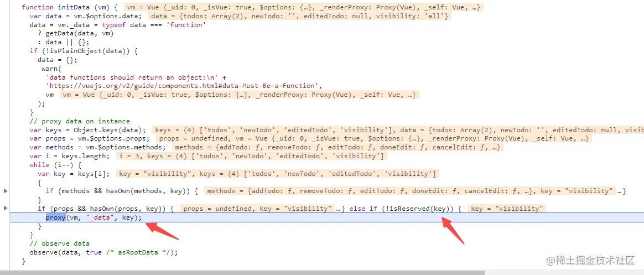Click inline 'methods = {addTodo' on var methods line
Screen dimensions: 644x275
pyautogui.click(x=337, y=147)
